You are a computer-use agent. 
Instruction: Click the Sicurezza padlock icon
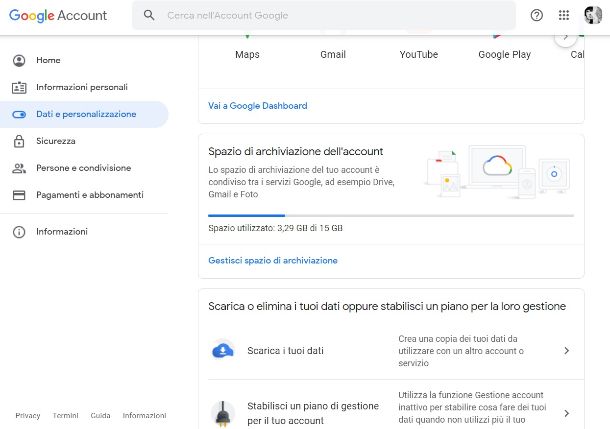tap(19, 141)
